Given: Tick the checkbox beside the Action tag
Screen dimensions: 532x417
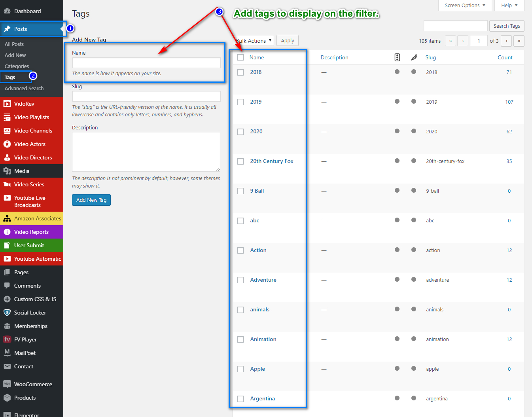Looking at the screenshot, I should (240, 250).
